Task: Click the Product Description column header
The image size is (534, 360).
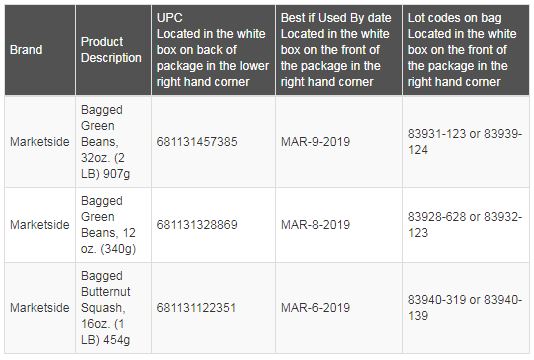Action: pos(113,50)
